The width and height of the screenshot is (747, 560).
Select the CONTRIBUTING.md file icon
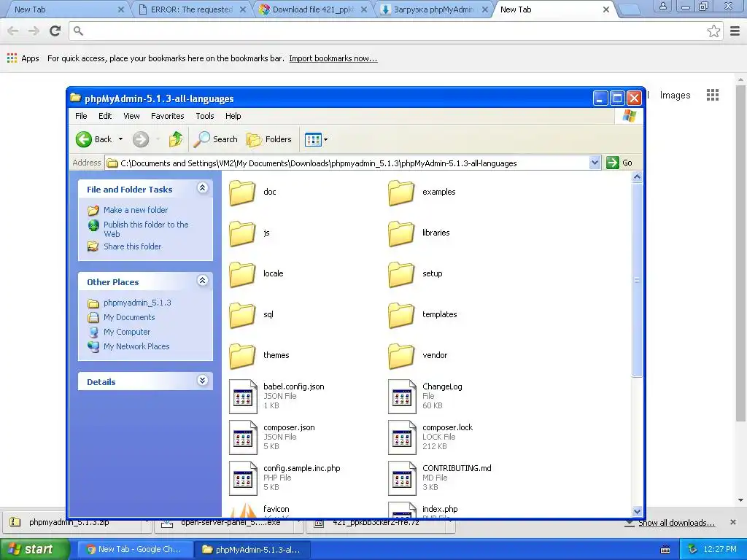pyautogui.click(x=402, y=478)
